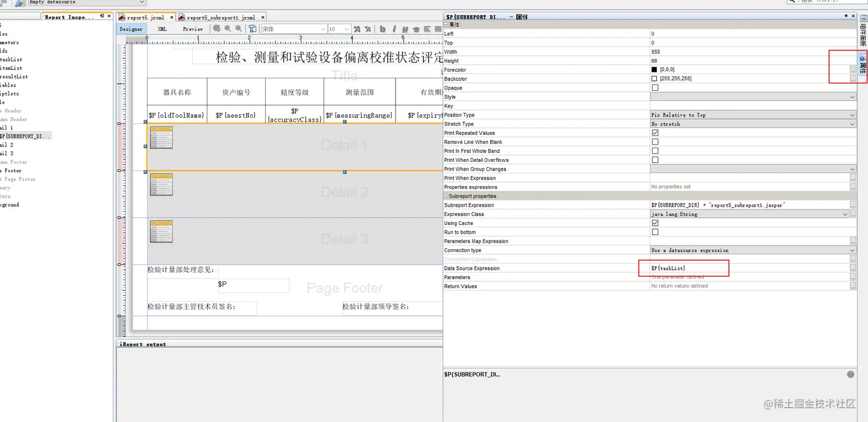Click the Decrease Font Size icon
This screenshot has width=868, height=422.
tap(367, 29)
